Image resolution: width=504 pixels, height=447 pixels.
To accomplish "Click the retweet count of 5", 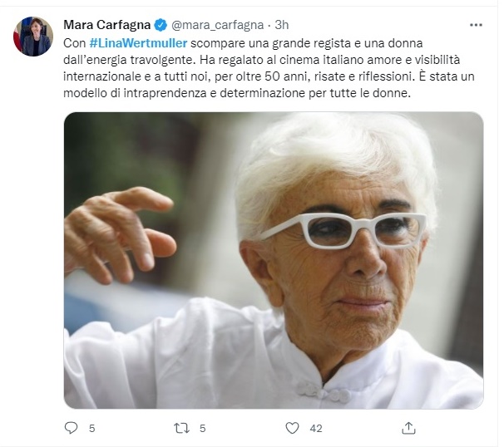I will tap(202, 429).
